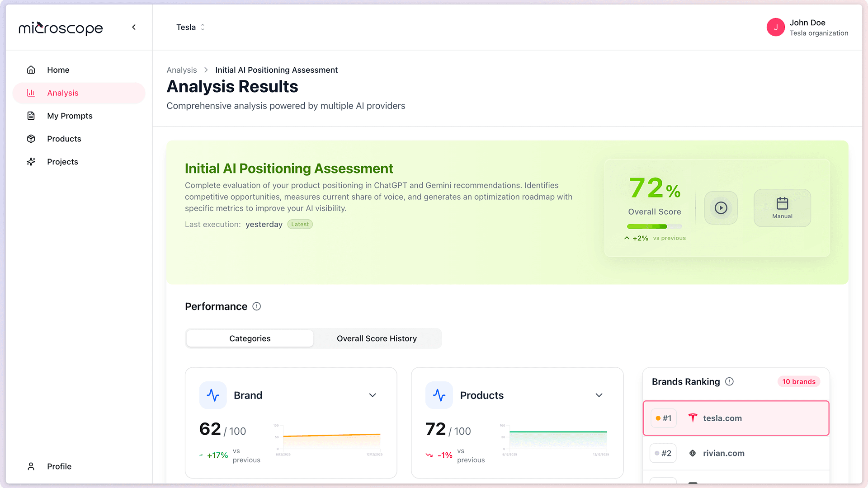Select the Analysis chart icon in sidebar

[x=31, y=93]
